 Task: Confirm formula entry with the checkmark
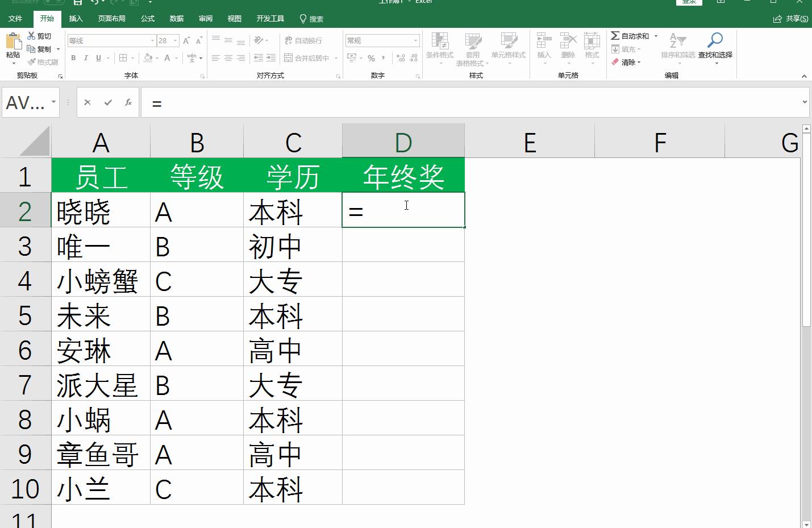coord(107,102)
